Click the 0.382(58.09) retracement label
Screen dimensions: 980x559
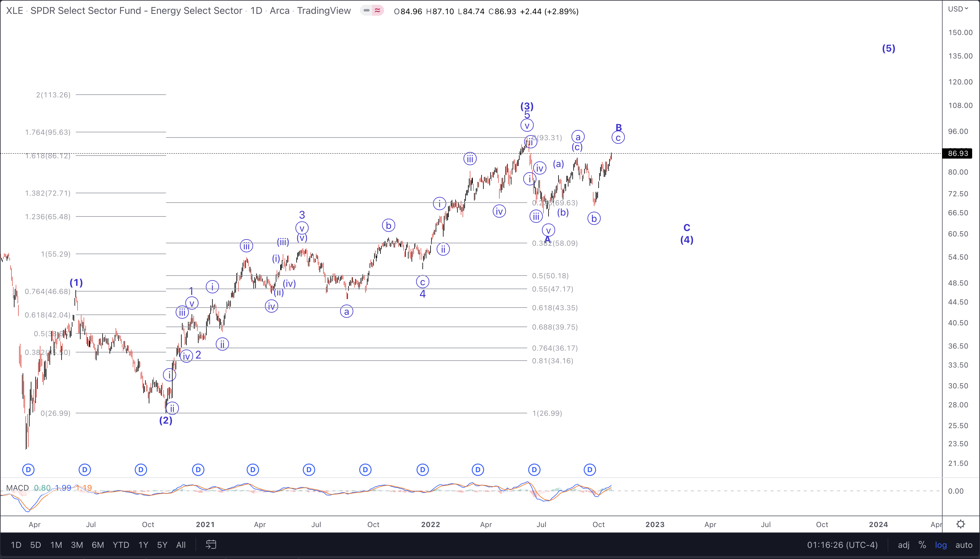[x=555, y=243]
